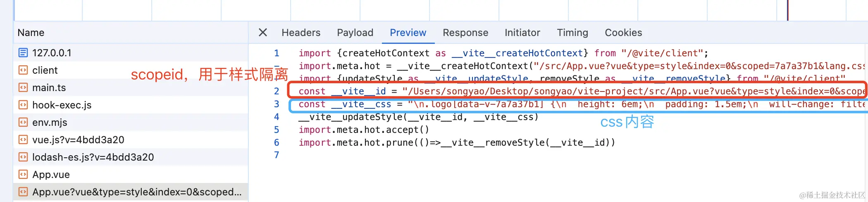Click line number 5 in preview
This screenshot has width=868, height=202.
(277, 130)
